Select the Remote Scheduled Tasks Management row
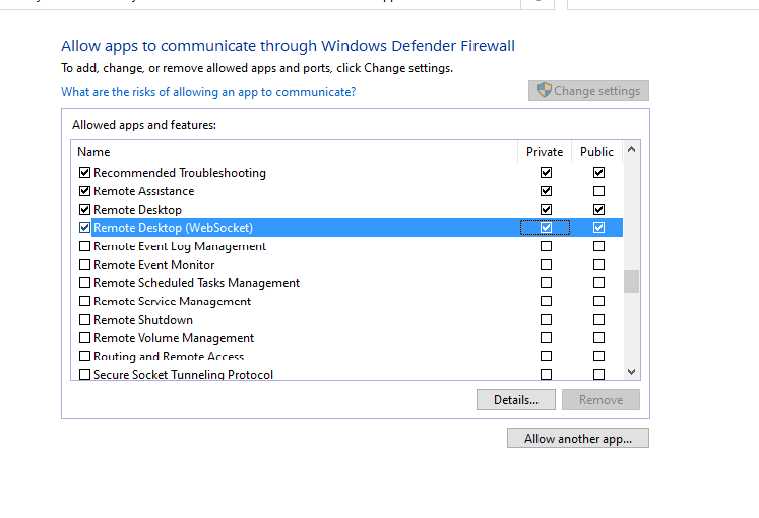This screenshot has width=759, height=518. (196, 283)
